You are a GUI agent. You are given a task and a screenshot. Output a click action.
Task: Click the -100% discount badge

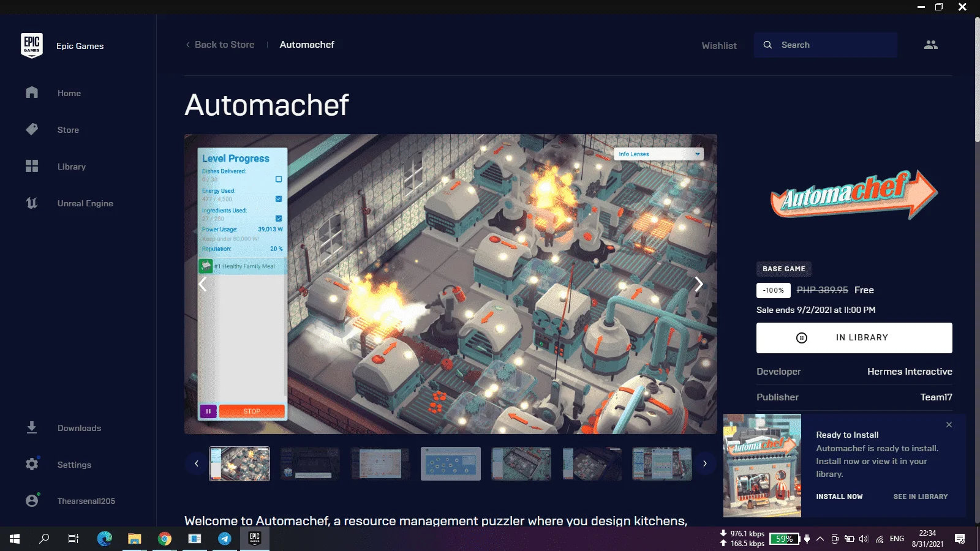click(x=774, y=290)
